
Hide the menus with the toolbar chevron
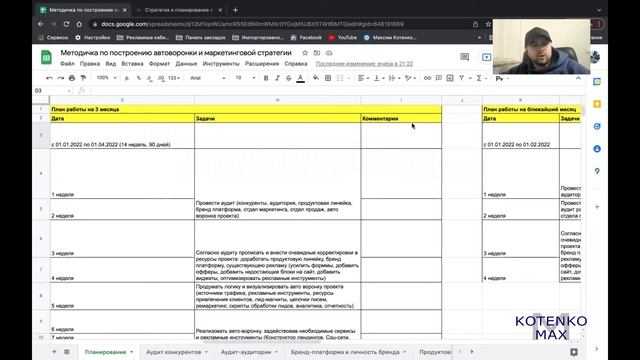pos(578,78)
